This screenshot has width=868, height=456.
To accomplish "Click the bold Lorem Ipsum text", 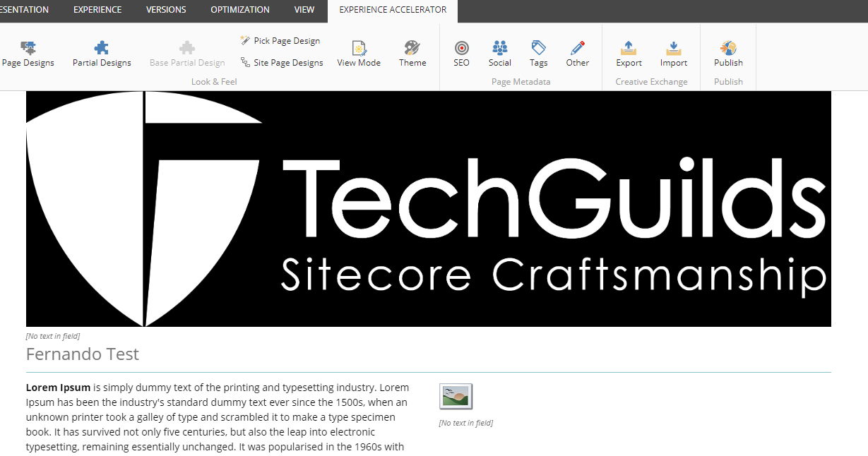I will 58,388.
